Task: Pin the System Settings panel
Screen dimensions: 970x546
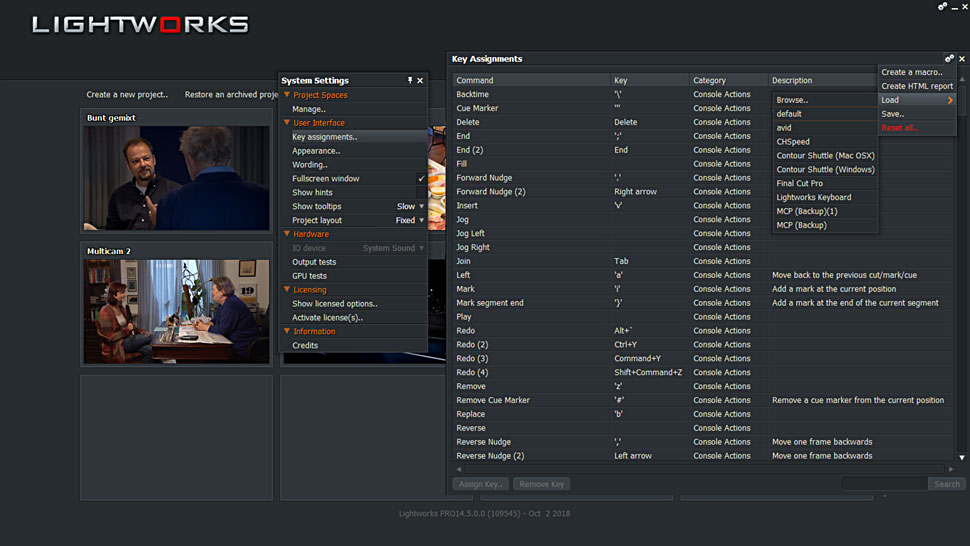Action: point(410,80)
